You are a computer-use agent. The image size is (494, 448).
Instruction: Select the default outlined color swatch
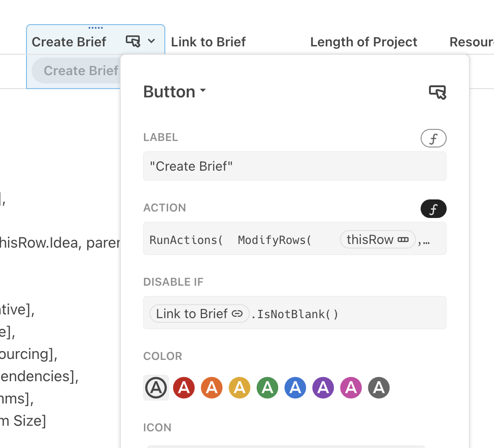pos(156,388)
